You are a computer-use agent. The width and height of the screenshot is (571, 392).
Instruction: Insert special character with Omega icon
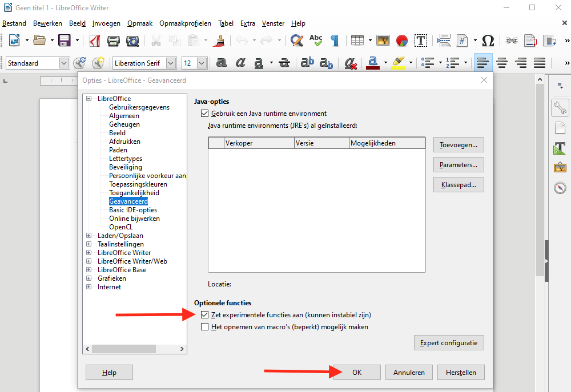488,41
